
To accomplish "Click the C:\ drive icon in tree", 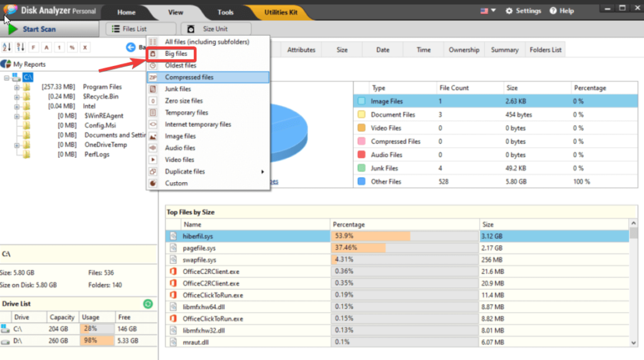I will 16,77.
